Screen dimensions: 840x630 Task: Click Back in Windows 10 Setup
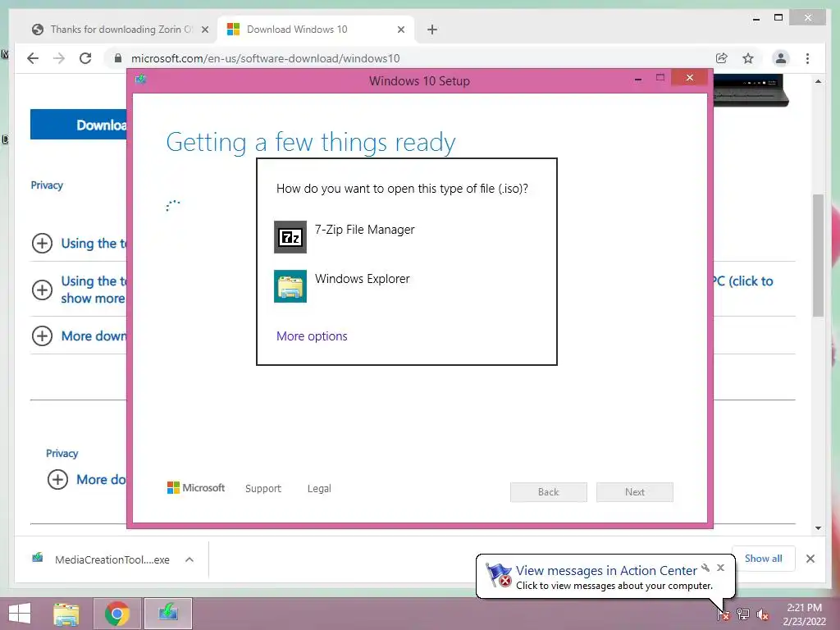tap(548, 492)
